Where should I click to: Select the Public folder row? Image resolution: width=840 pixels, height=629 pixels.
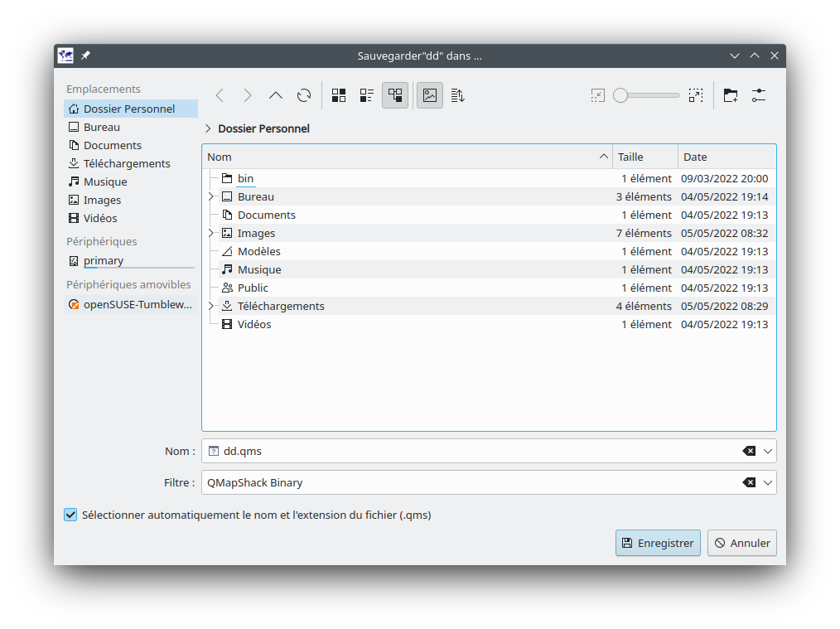coord(489,288)
